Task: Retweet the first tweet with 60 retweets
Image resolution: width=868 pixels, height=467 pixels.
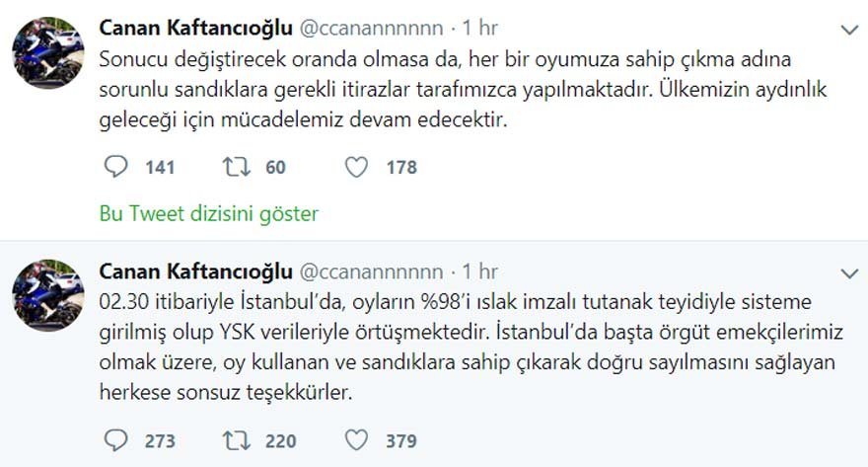Action: 236,167
